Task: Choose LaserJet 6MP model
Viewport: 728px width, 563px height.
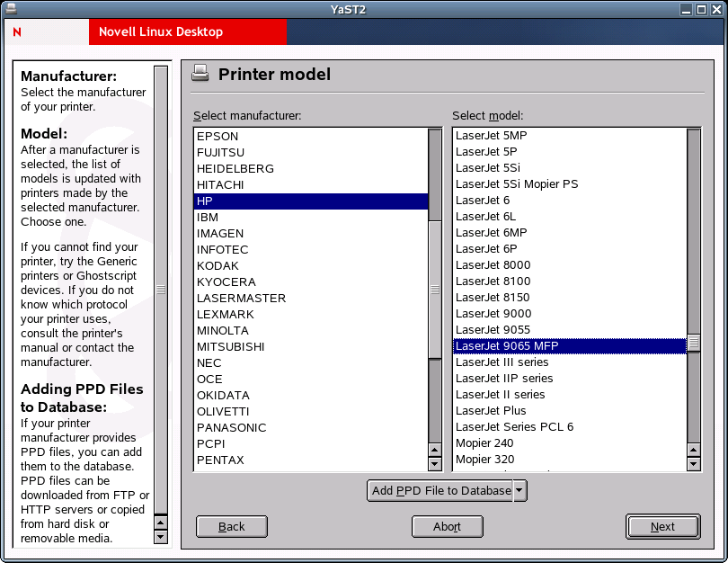Action: point(570,233)
